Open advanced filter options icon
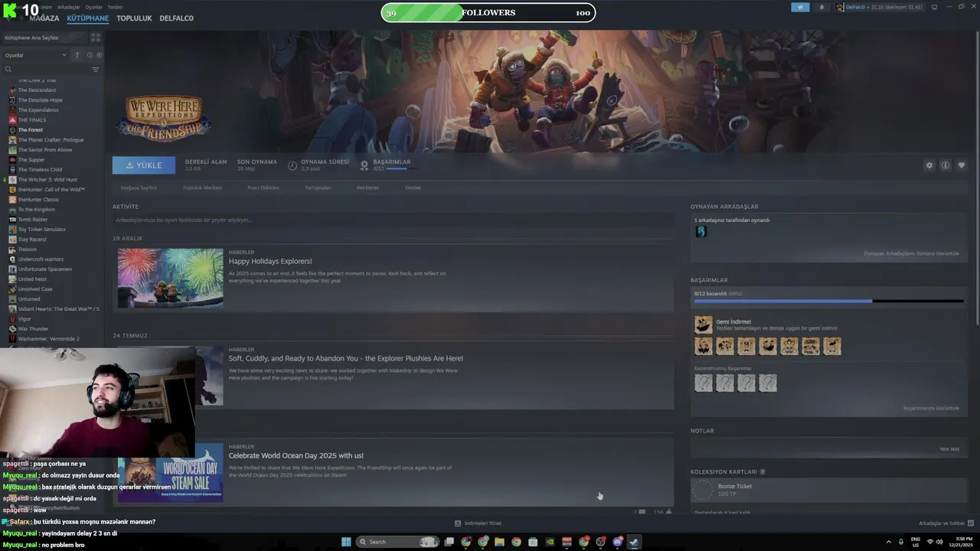Image resolution: width=980 pixels, height=551 pixels. [x=96, y=70]
